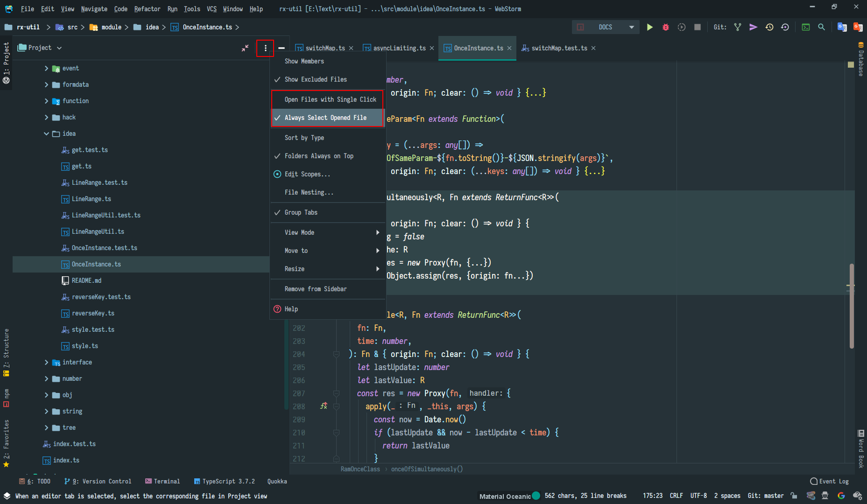Open the Favorites side tool window

coord(6,443)
